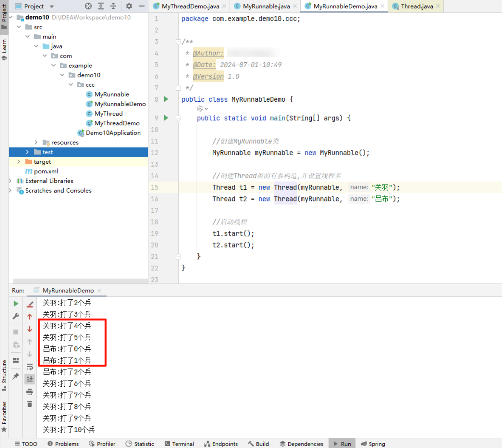
Task: Click the red up arrow in Run panel
Action: pyautogui.click(x=30, y=317)
